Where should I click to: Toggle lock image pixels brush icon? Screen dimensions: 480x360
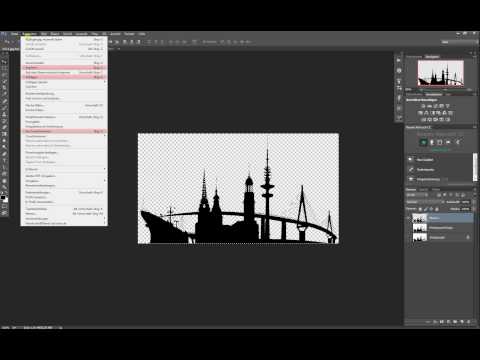pos(426,209)
